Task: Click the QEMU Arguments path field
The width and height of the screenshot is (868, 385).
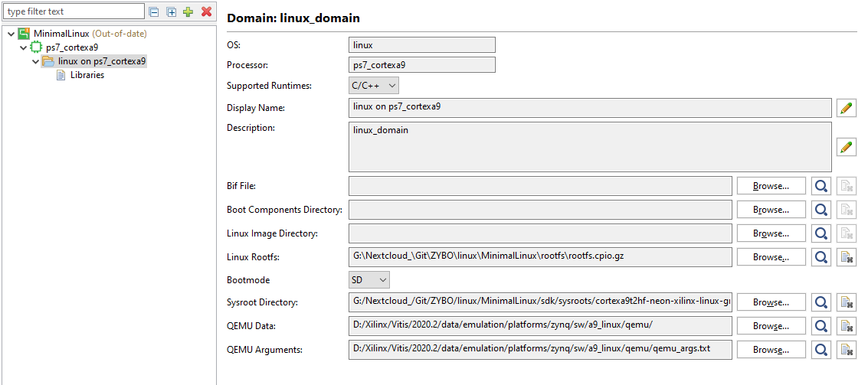Action: click(540, 350)
